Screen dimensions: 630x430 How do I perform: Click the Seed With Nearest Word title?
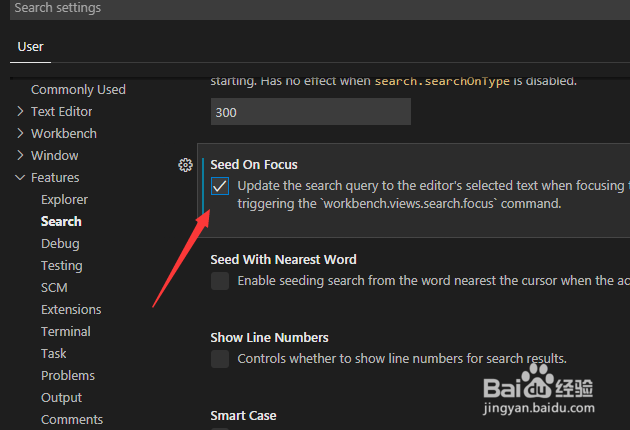(x=283, y=260)
